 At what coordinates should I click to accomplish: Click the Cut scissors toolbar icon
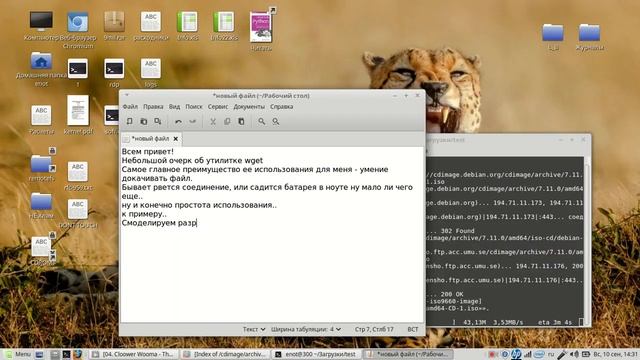tap(213, 121)
